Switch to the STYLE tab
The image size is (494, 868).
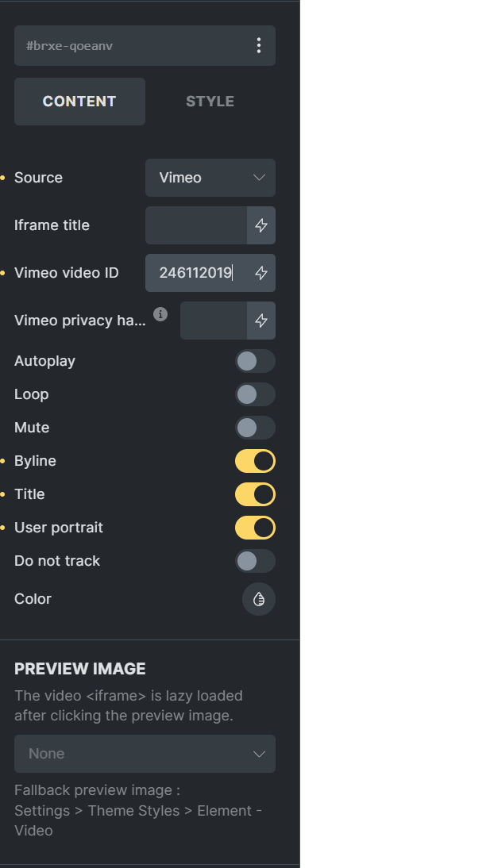(x=210, y=102)
